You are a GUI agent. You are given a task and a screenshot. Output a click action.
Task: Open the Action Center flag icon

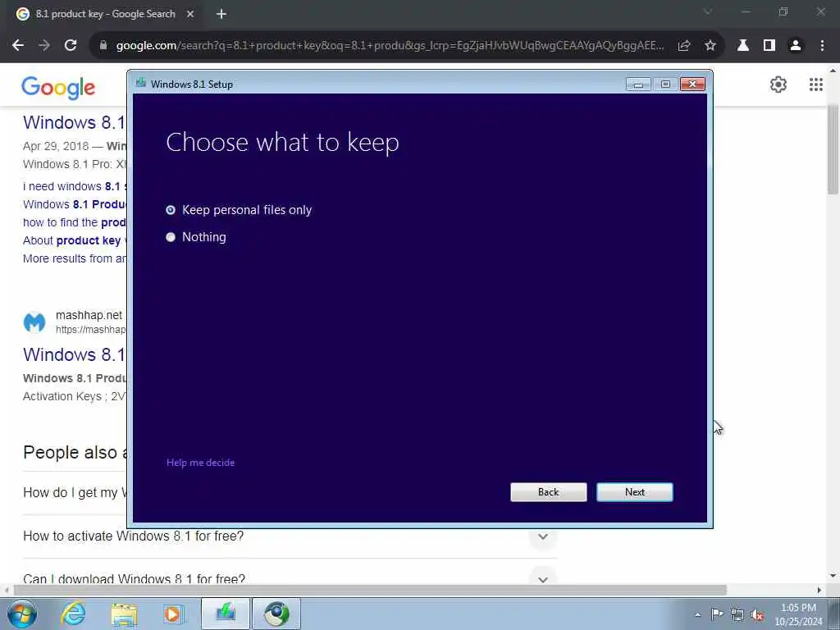[x=716, y=614]
